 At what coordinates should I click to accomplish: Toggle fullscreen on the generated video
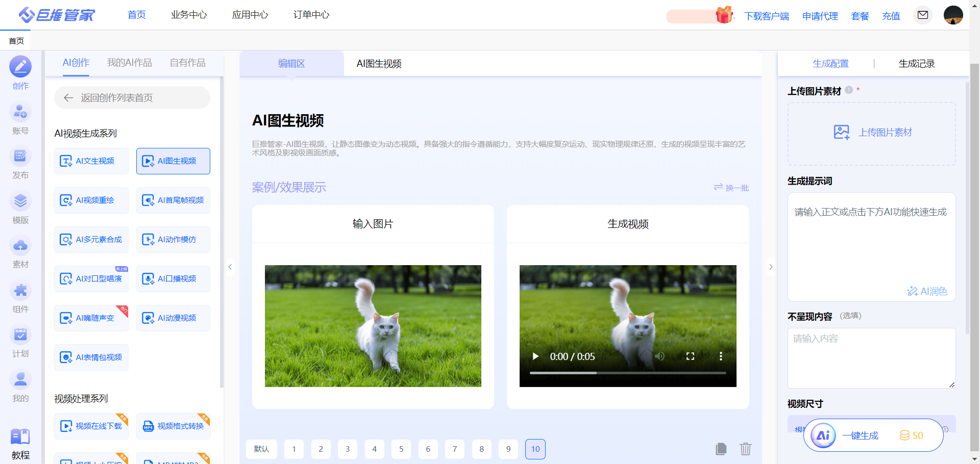(690, 356)
